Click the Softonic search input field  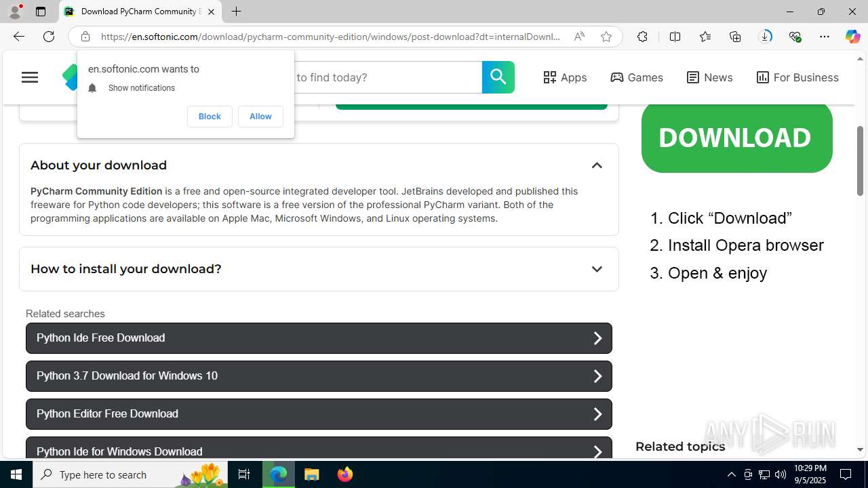(x=387, y=77)
